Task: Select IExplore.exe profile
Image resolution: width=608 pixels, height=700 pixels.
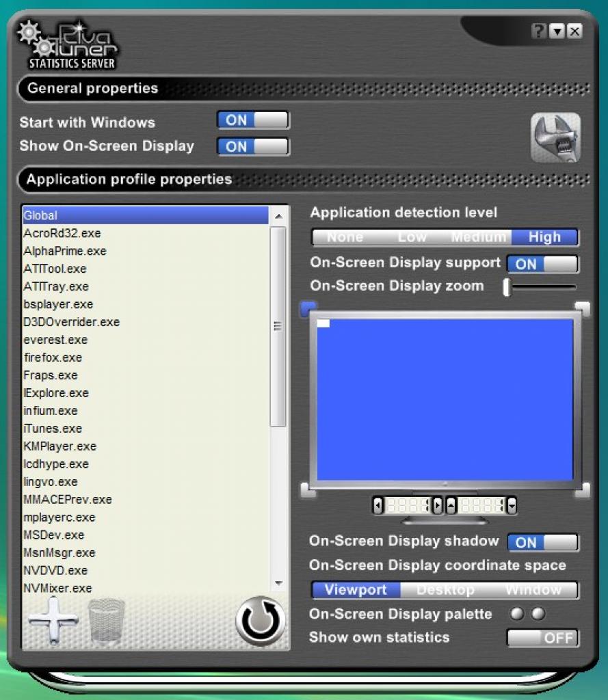Action: pos(146,393)
